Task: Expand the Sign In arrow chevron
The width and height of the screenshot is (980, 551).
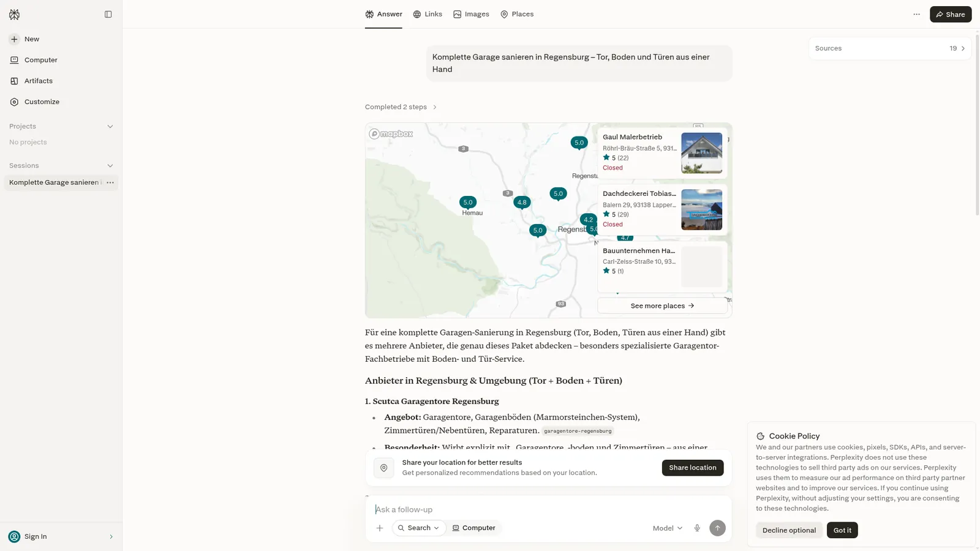Action: click(111, 537)
